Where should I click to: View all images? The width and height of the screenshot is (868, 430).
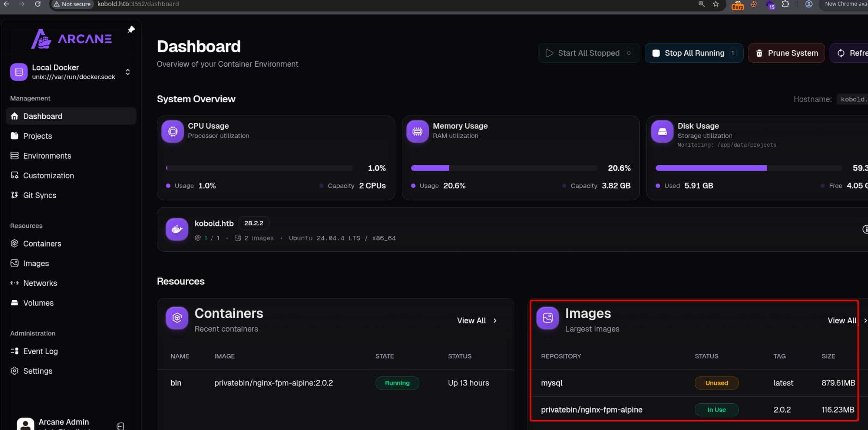pos(847,320)
